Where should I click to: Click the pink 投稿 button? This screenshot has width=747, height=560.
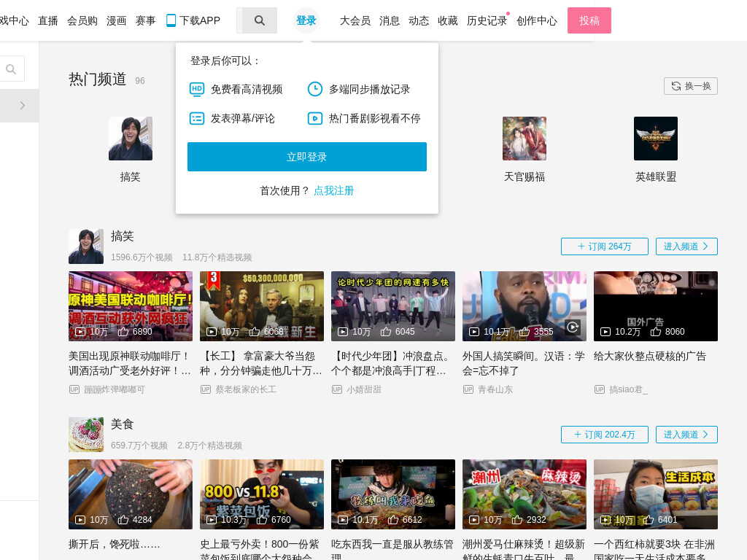coord(589,20)
